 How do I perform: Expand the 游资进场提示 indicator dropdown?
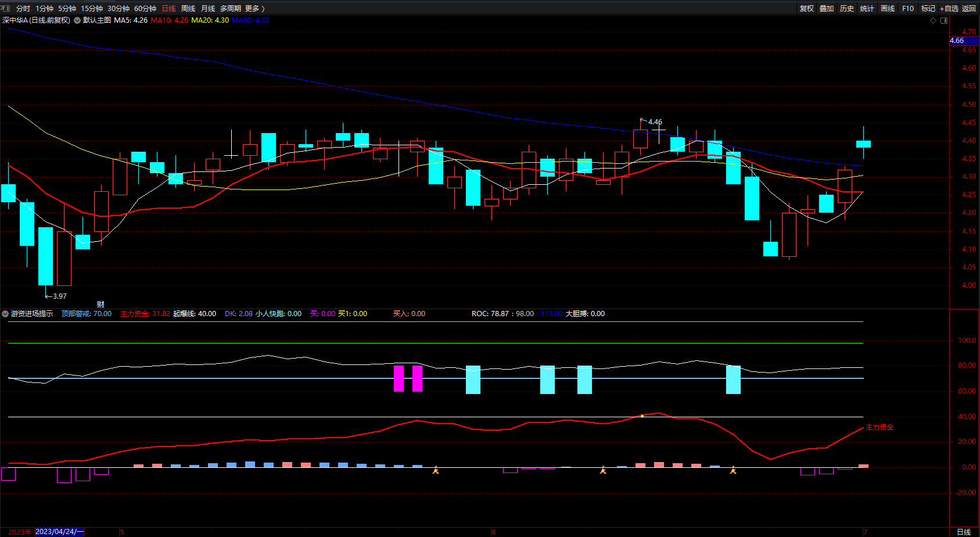pos(5,314)
